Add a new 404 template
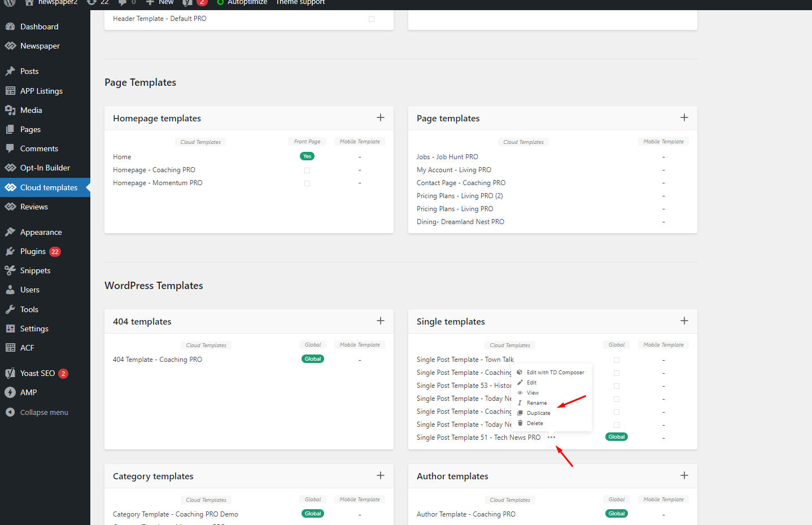The image size is (812, 525). pyautogui.click(x=381, y=321)
